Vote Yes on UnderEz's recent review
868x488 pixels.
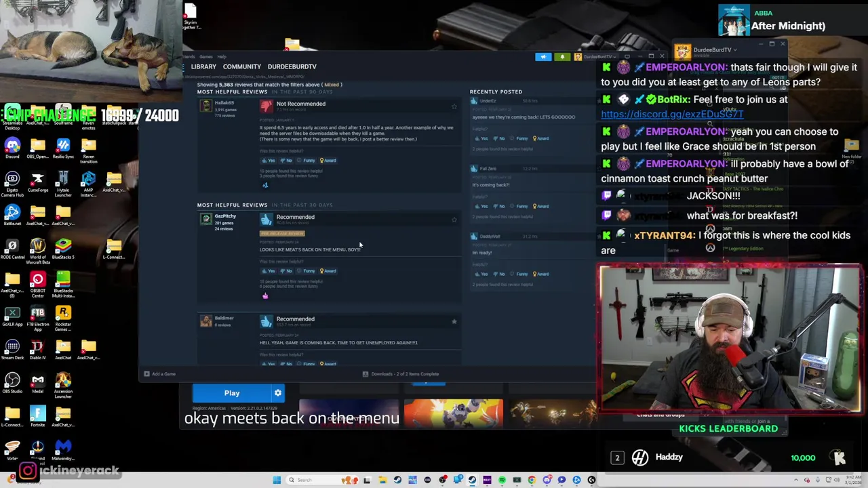tap(482, 138)
